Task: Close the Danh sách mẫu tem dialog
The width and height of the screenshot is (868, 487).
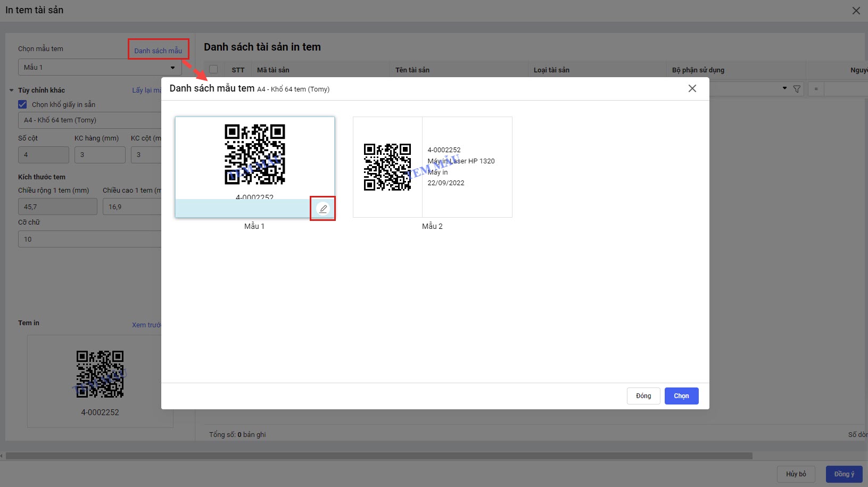Action: (692, 88)
